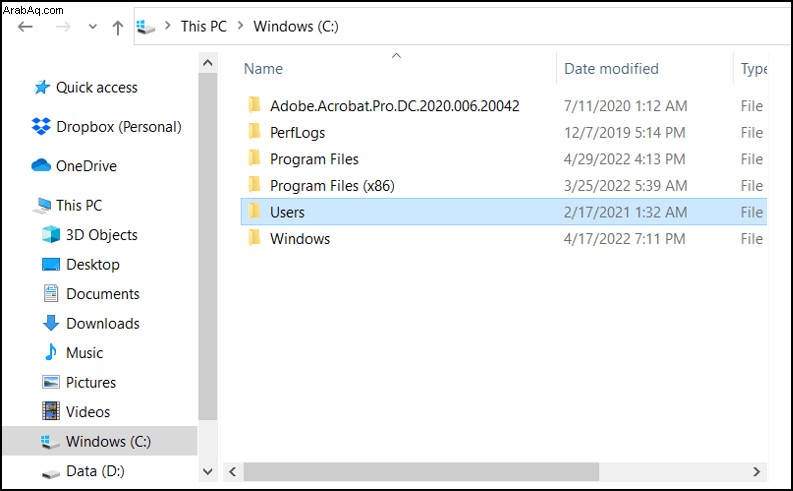Select This PC in address breadcrumb

click(204, 26)
